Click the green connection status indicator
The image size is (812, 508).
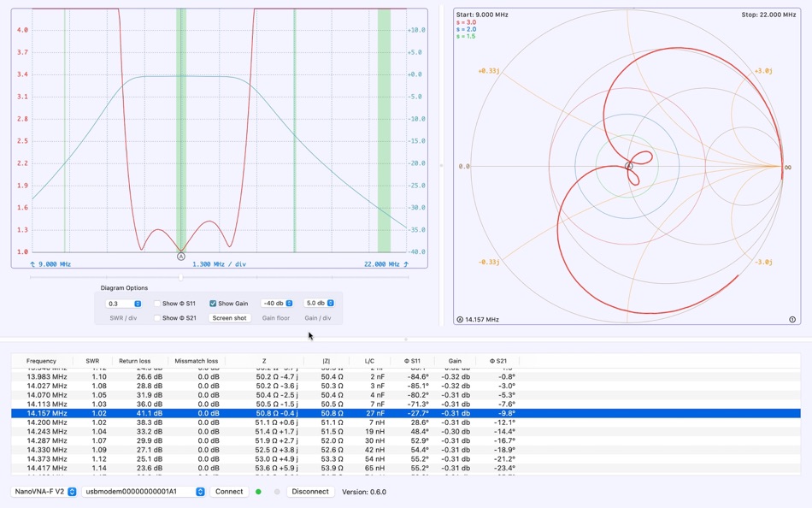point(258,492)
